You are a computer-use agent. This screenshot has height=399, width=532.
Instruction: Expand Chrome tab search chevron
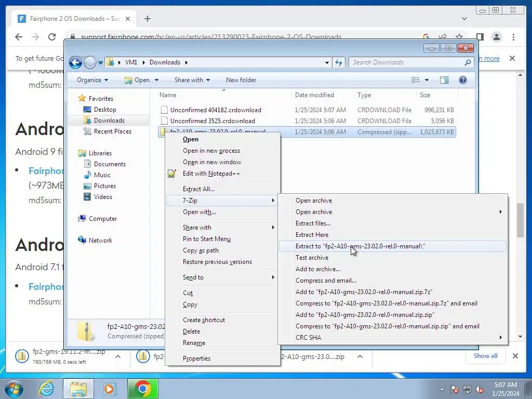pos(464,19)
